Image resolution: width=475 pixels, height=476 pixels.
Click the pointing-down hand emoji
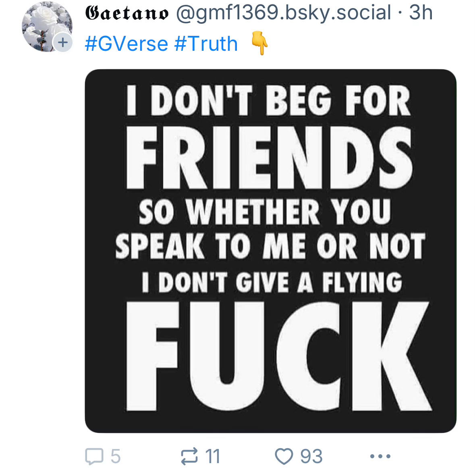[x=260, y=44]
